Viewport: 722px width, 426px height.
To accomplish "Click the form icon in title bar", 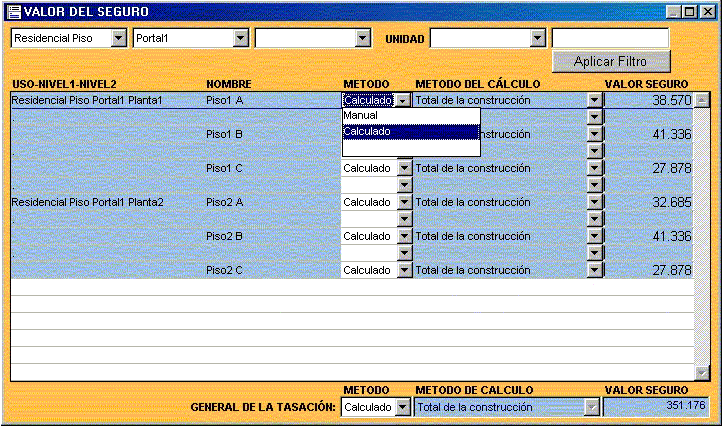I will click(x=15, y=12).
